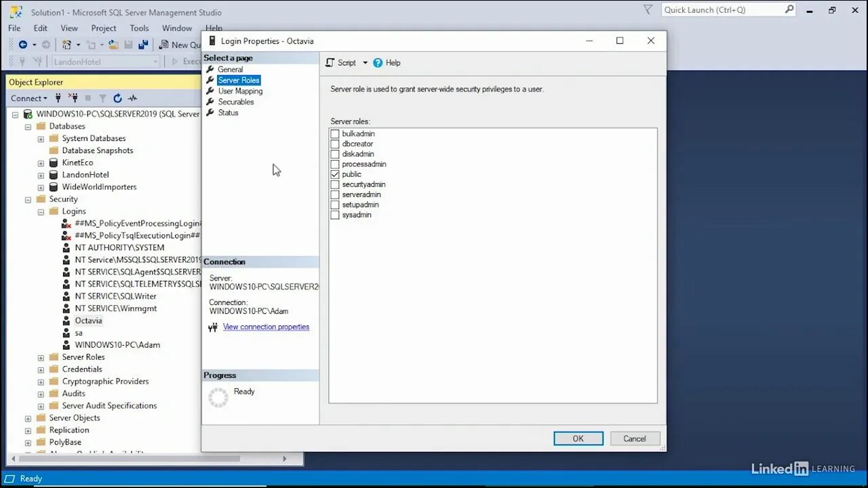Collapse the Security node
The height and width of the screenshot is (488, 868).
click(28, 199)
